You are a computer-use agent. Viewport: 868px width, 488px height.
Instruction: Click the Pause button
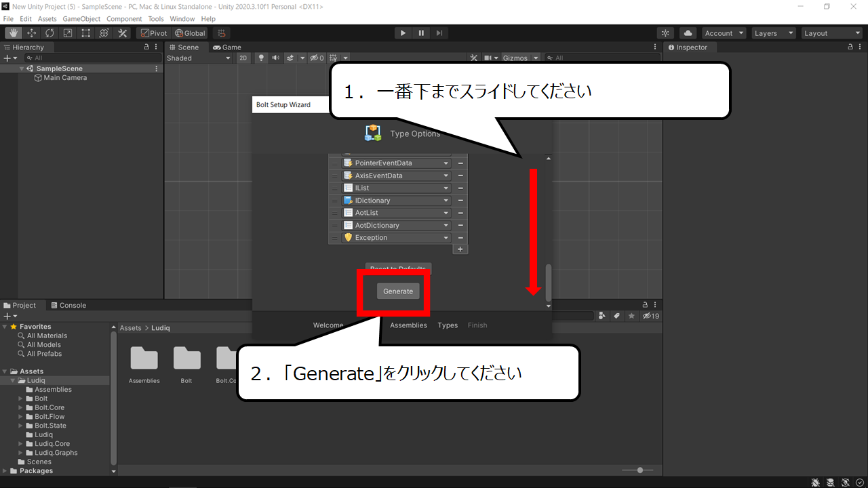(421, 33)
